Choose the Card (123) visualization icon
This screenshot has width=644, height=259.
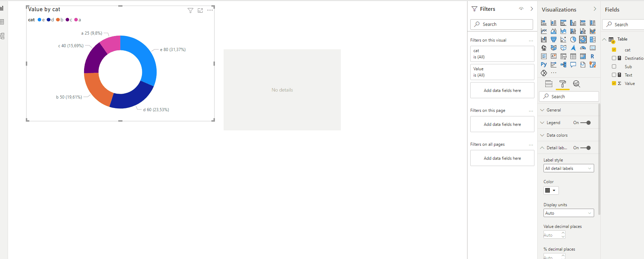click(x=593, y=48)
